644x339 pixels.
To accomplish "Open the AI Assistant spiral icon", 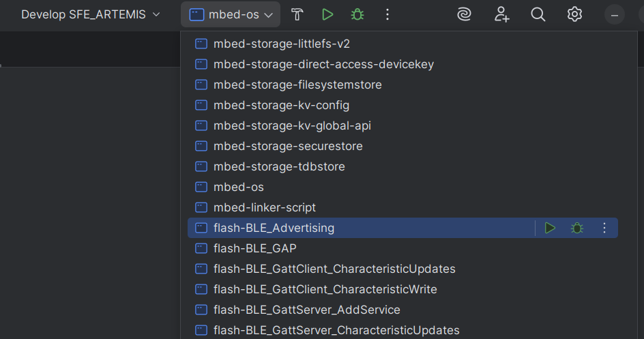I will 464,15.
